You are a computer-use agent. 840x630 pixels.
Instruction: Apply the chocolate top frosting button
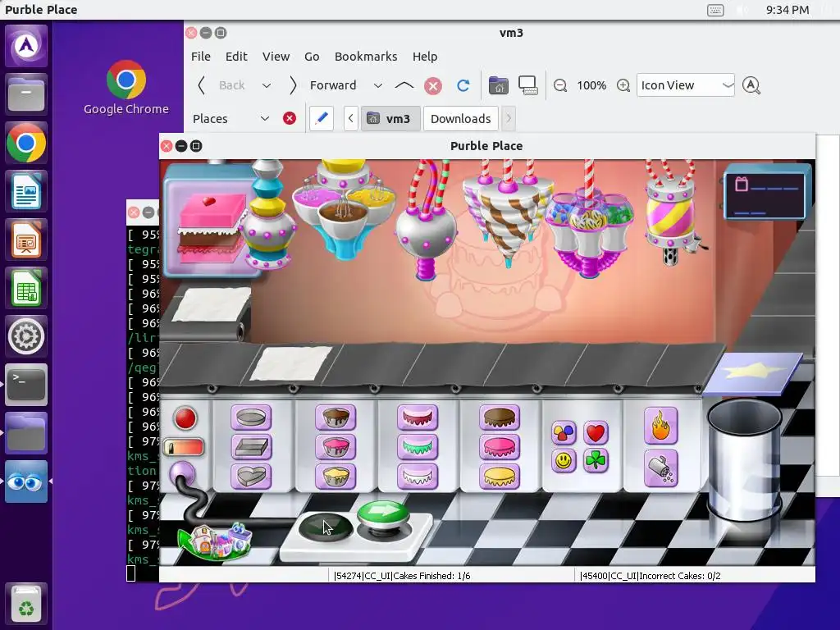(500, 418)
